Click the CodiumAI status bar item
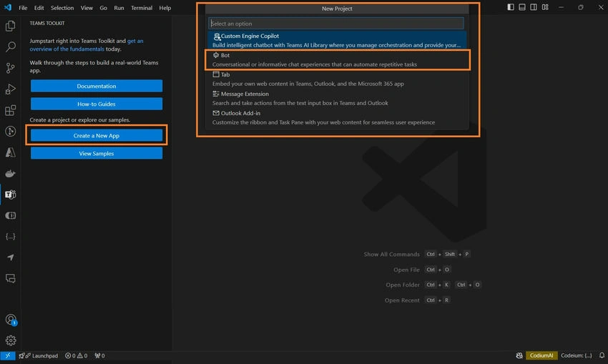 541,355
